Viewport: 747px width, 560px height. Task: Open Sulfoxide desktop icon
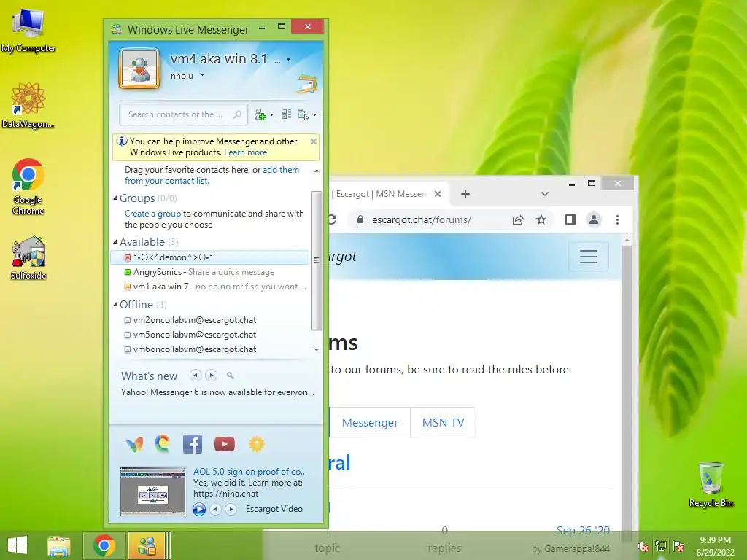tap(28, 257)
